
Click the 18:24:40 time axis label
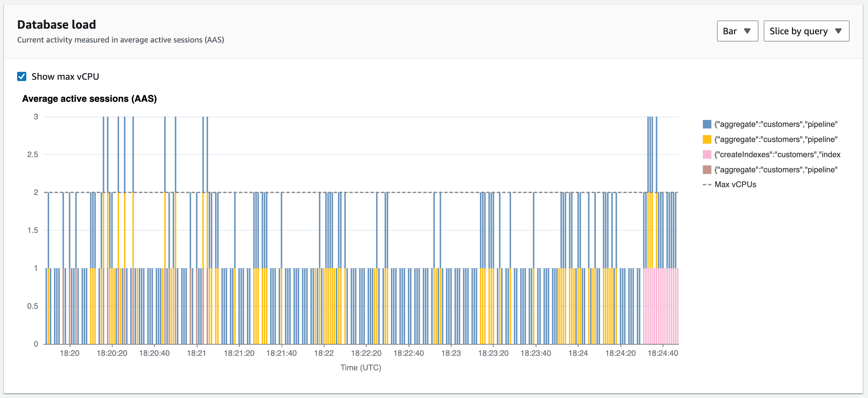point(662,353)
